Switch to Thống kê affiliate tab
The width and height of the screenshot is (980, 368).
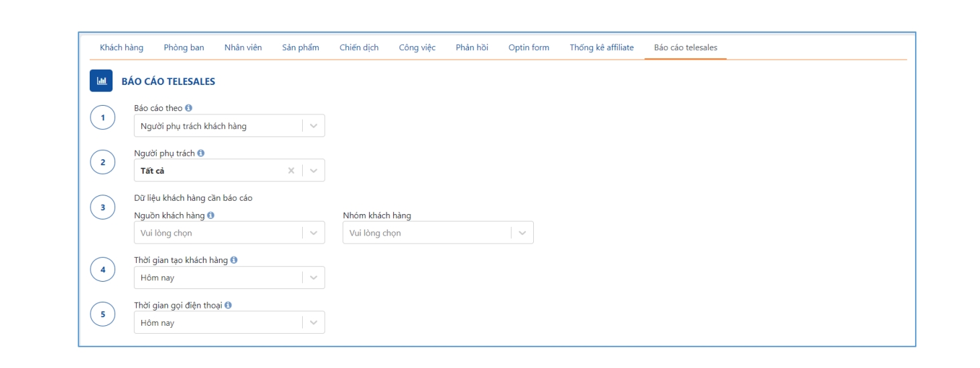tap(601, 48)
